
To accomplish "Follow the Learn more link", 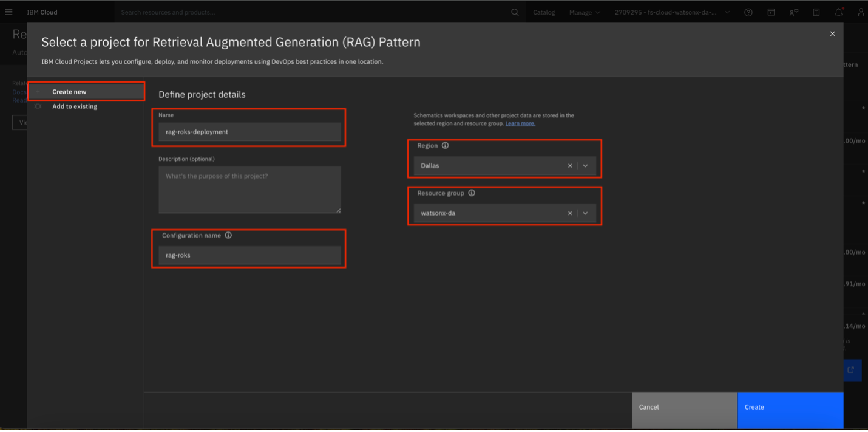I will (520, 123).
